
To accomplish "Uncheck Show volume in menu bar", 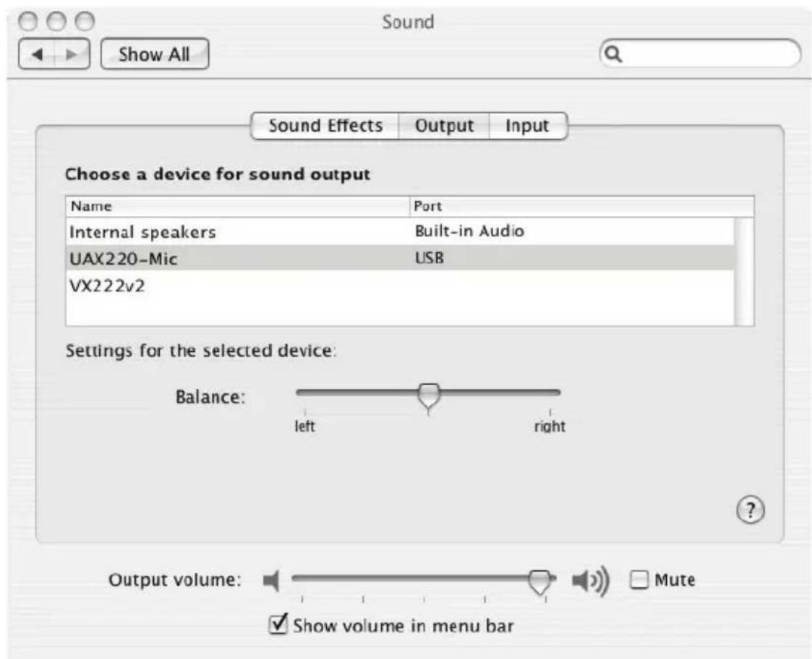I will [278, 624].
